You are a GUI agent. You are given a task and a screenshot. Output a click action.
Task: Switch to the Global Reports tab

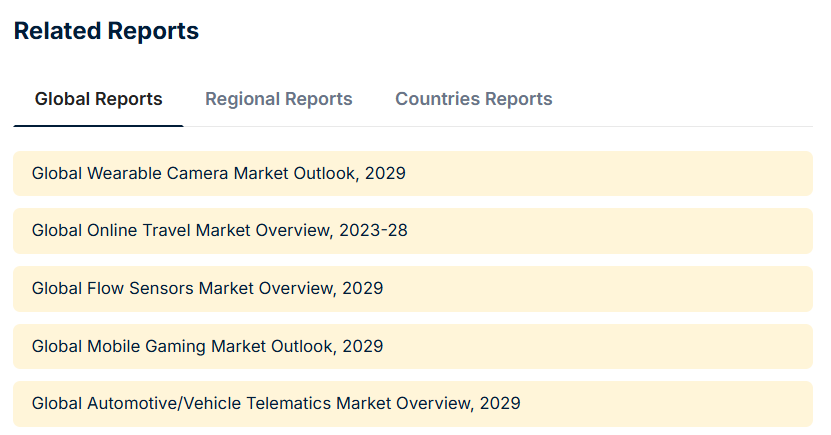pyautogui.click(x=98, y=99)
